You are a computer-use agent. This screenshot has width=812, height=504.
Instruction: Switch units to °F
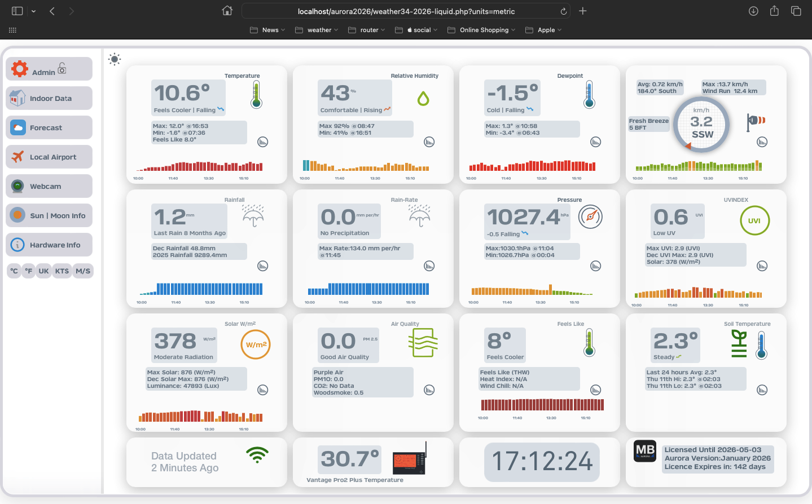[29, 271]
